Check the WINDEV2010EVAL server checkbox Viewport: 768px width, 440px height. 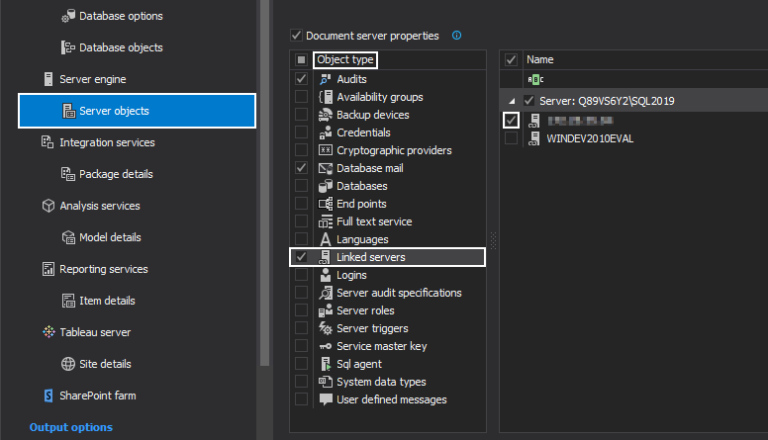click(x=511, y=138)
